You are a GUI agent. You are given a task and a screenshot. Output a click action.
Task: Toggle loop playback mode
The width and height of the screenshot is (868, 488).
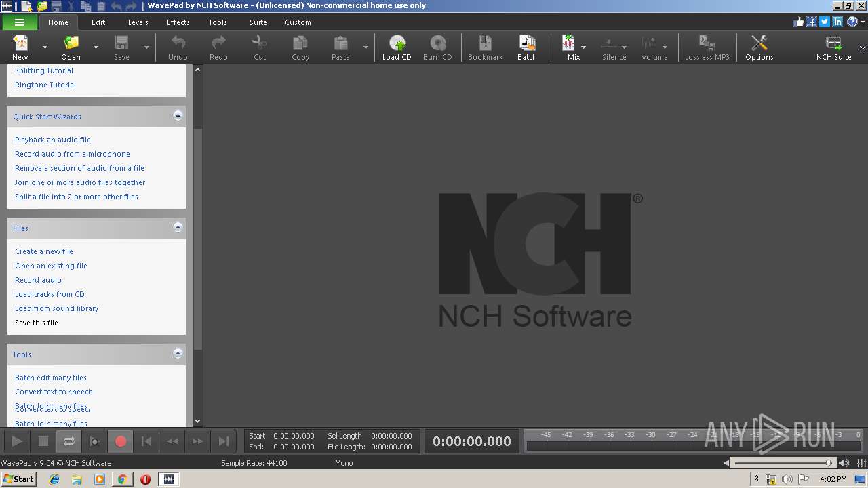pos(68,441)
